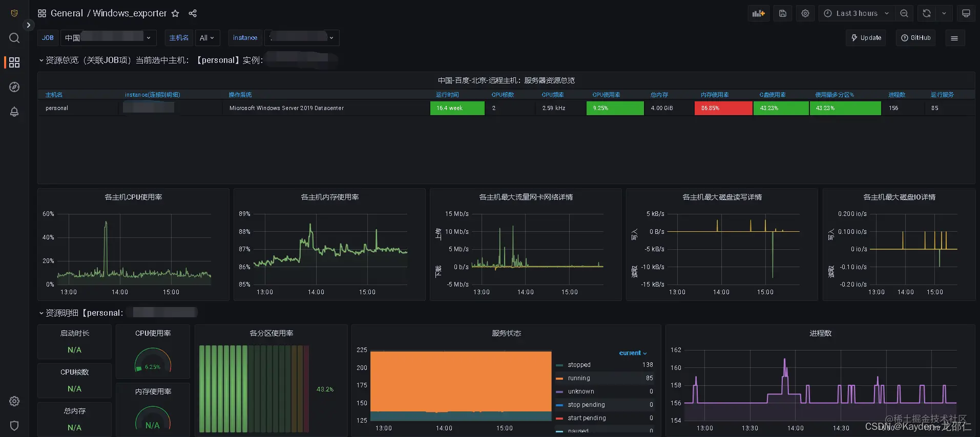Click the 43.23% C盘使用率 cell

[x=781, y=108]
